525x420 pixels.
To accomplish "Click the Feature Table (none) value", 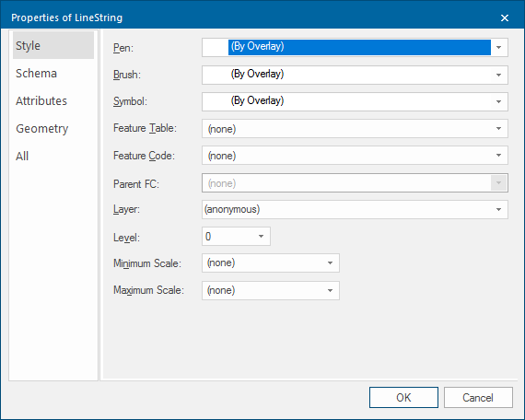I will 222,129.
